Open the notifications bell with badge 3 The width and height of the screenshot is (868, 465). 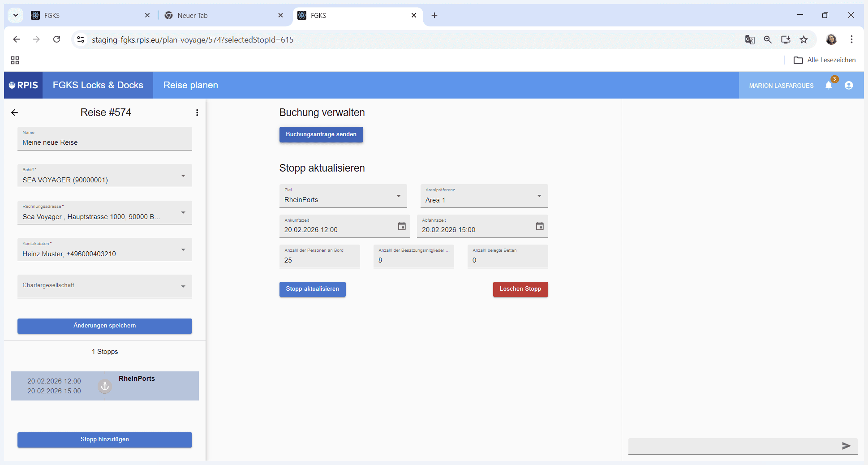tap(829, 85)
